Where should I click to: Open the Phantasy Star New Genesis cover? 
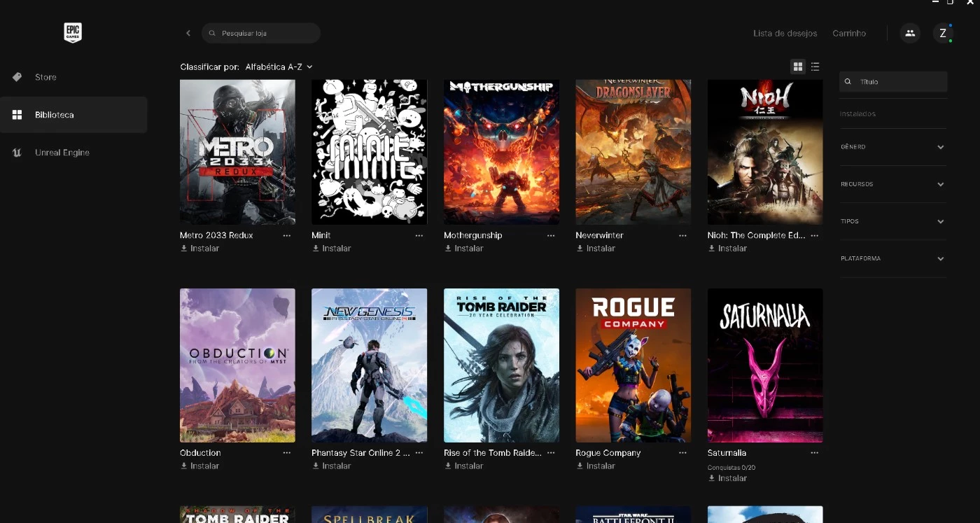point(369,365)
